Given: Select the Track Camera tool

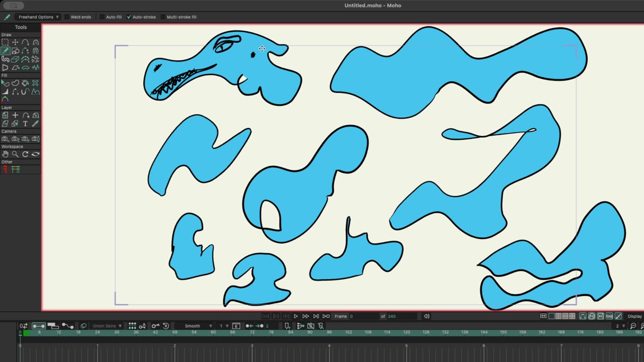Looking at the screenshot, I should point(5,139).
